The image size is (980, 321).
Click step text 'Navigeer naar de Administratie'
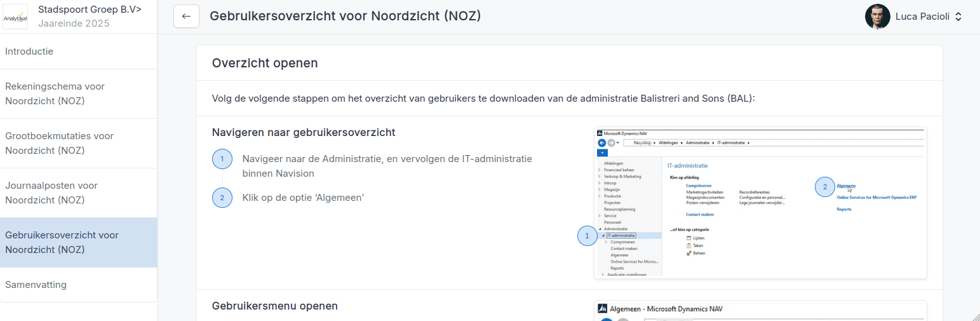coord(387,166)
